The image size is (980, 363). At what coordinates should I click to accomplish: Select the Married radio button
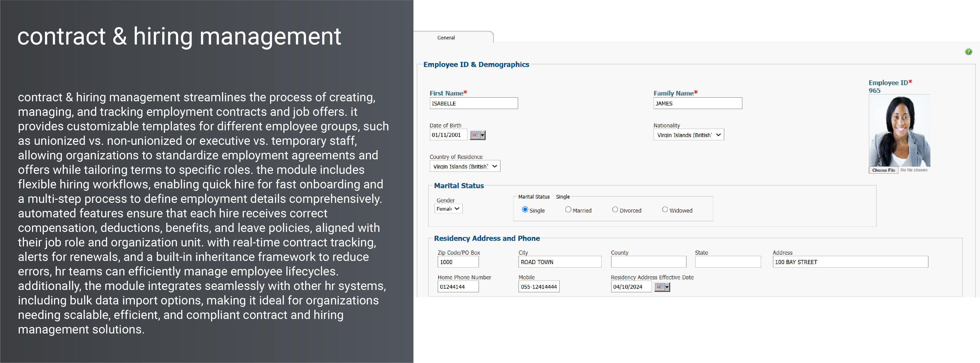[568, 210]
